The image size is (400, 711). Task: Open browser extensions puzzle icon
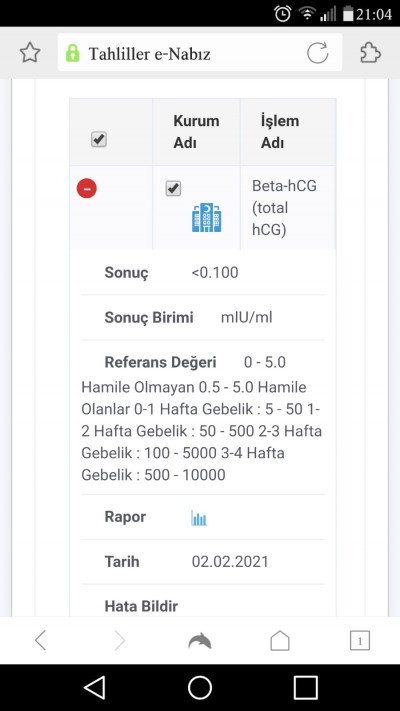pos(370,53)
